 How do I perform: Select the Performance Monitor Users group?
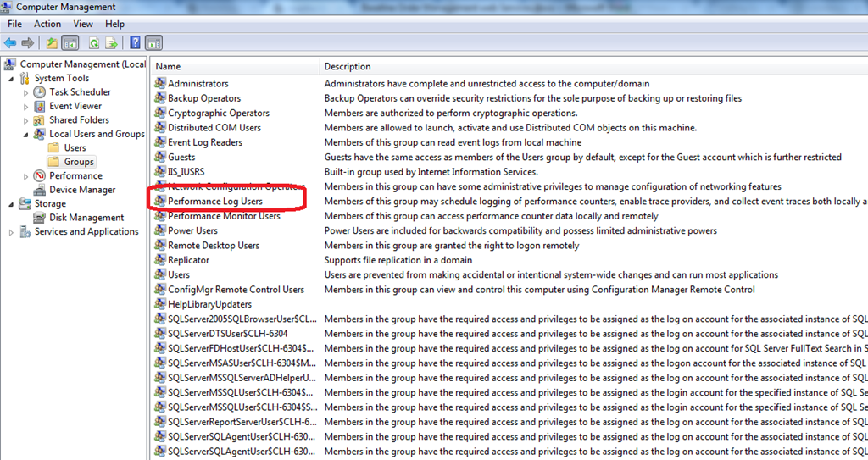pos(224,216)
